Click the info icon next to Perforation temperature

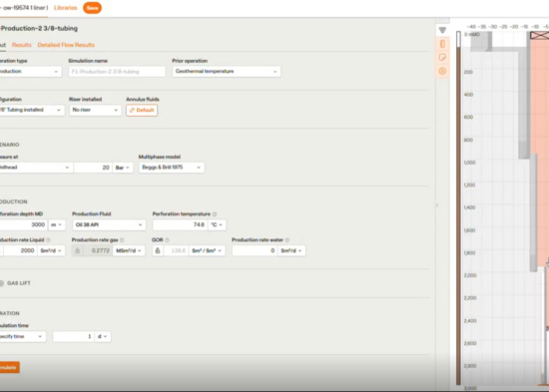pos(215,214)
